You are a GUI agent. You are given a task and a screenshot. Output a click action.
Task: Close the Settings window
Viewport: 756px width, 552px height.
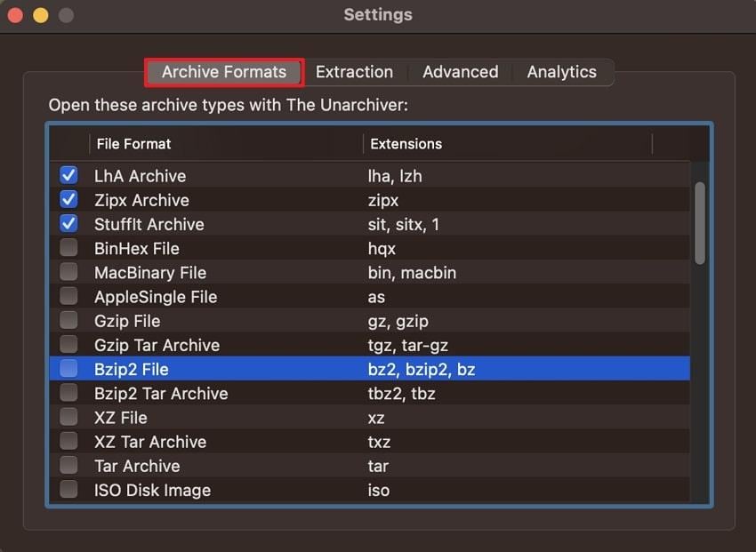15,15
